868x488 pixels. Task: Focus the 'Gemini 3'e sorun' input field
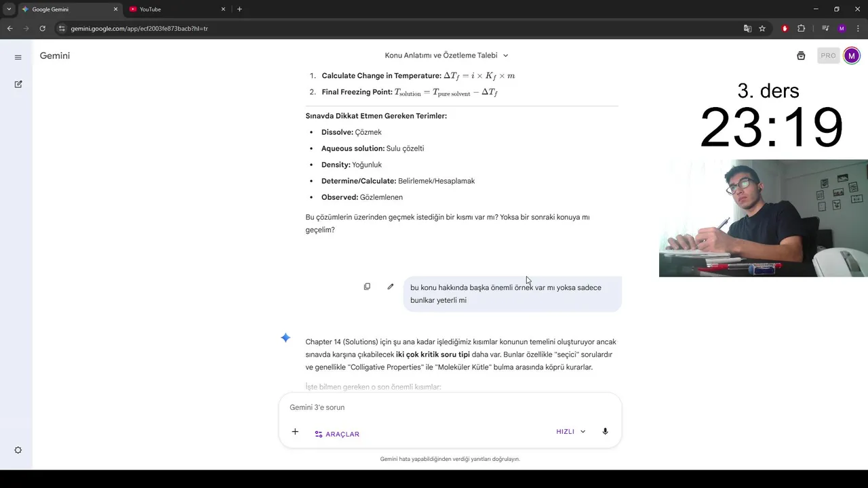pos(450,407)
